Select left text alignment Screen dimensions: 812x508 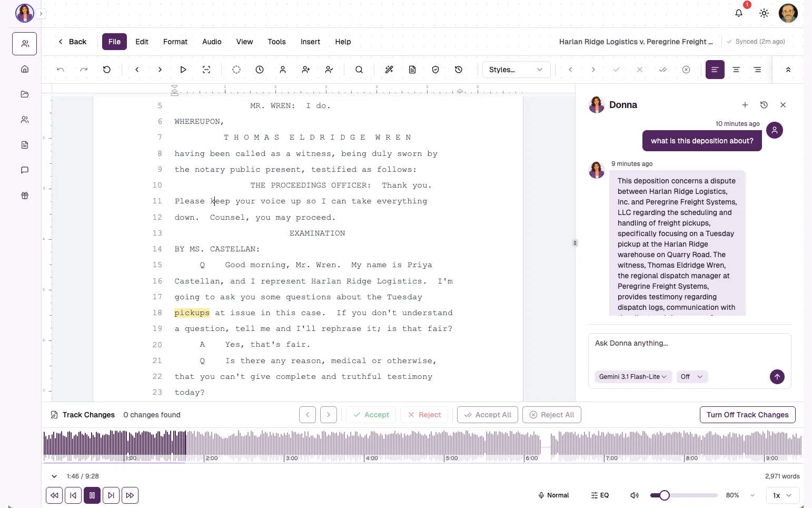tap(715, 70)
